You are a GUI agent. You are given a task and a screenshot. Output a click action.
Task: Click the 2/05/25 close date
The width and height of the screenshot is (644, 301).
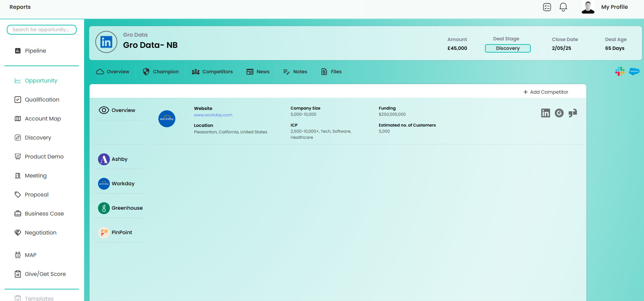562,48
